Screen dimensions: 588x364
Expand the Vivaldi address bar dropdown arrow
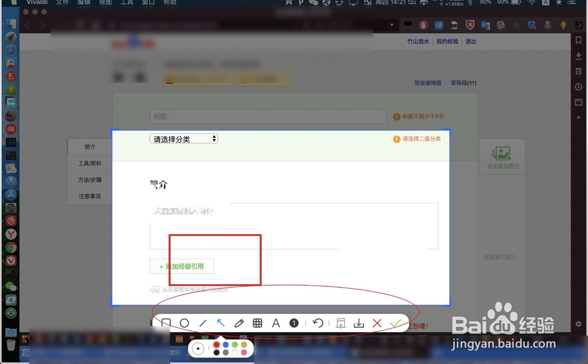coord(392,25)
